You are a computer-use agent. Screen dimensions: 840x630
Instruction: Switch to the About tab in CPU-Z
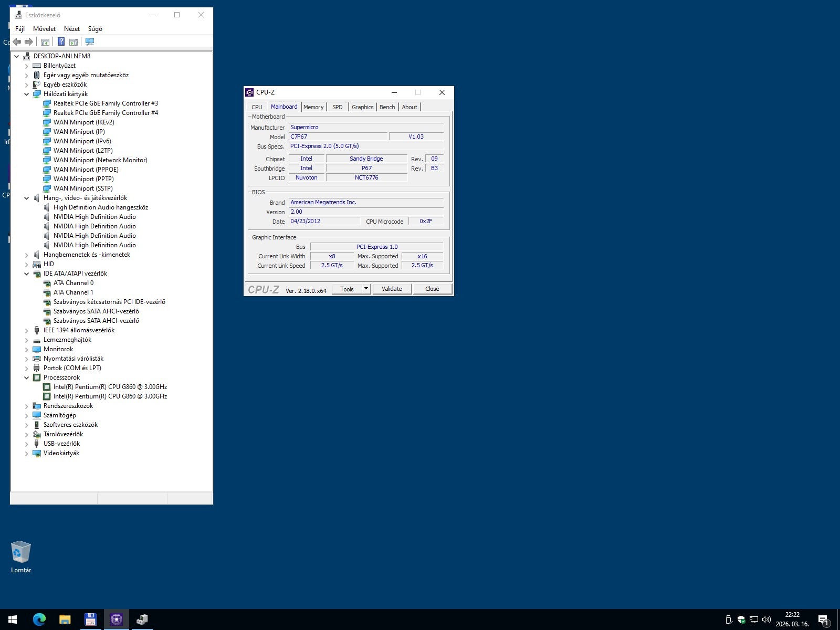[409, 107]
